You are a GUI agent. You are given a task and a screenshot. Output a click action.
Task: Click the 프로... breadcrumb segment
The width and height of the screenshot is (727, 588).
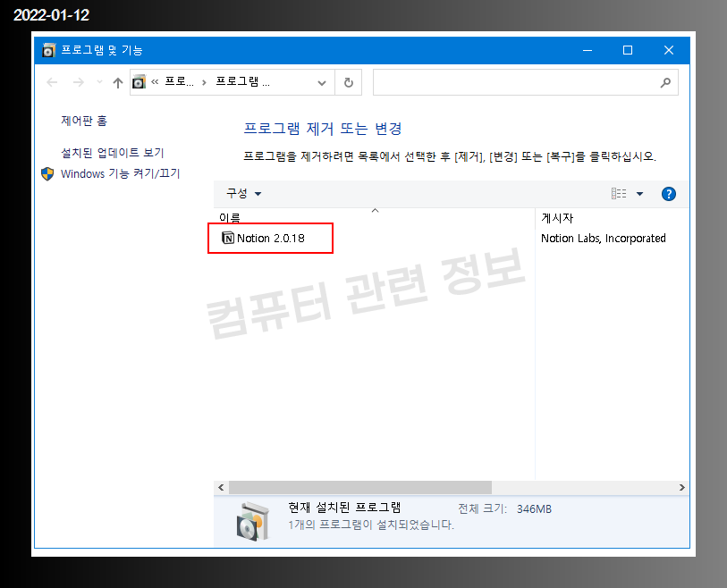click(180, 81)
